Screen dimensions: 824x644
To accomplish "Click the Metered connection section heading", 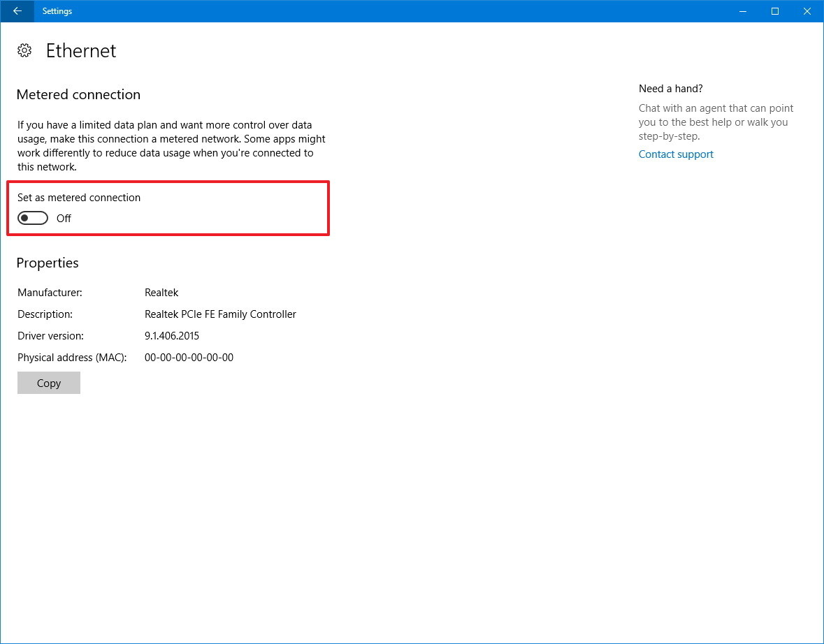I will point(78,94).
